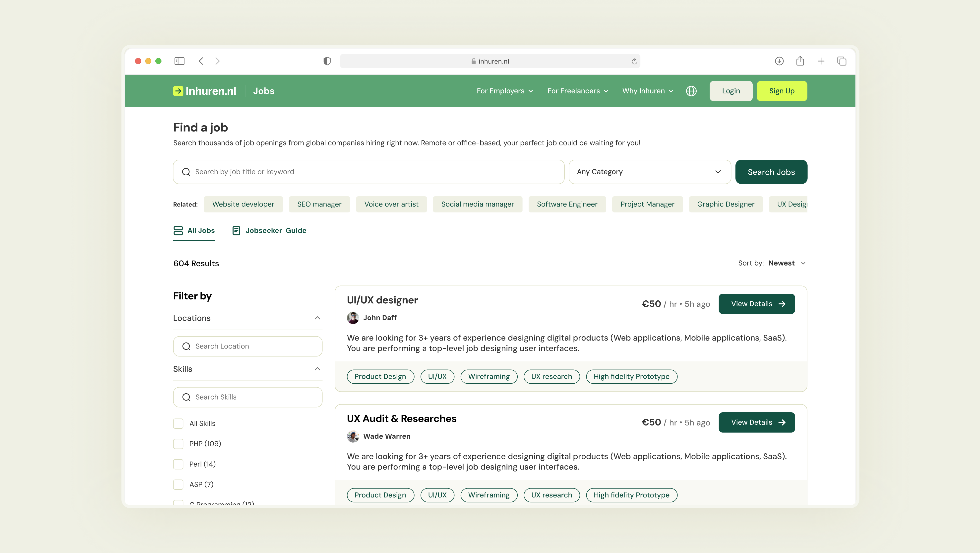Open the Any Category dropdown
Screen dimensions: 980x553
(649, 172)
